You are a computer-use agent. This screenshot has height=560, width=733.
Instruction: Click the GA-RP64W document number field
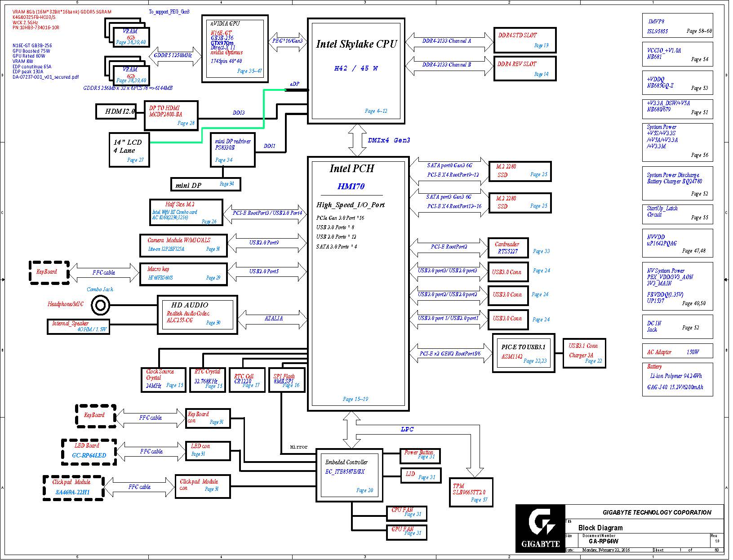pos(603,541)
